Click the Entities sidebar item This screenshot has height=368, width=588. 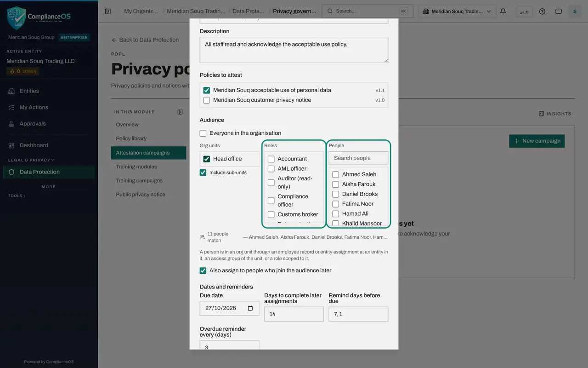[49, 91]
